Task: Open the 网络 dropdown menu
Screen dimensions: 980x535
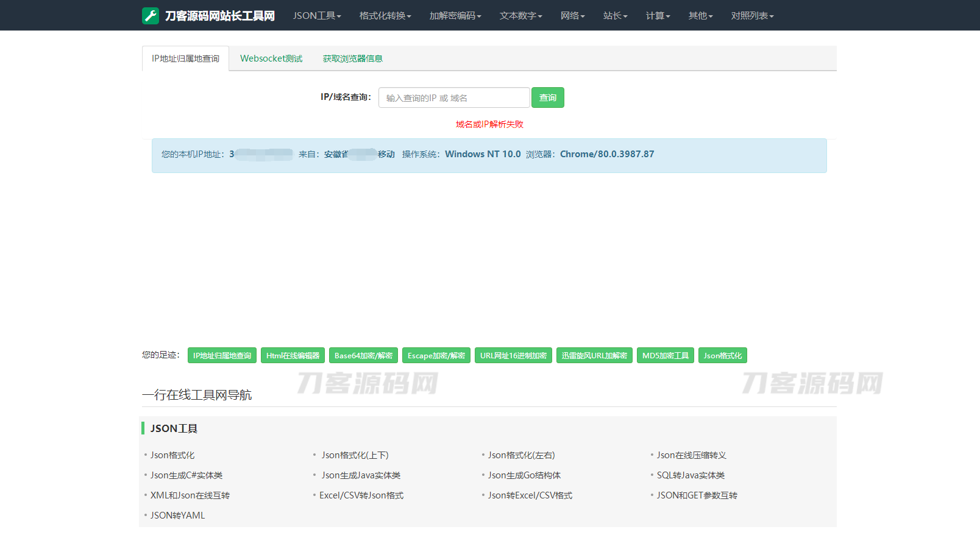Action: [572, 16]
